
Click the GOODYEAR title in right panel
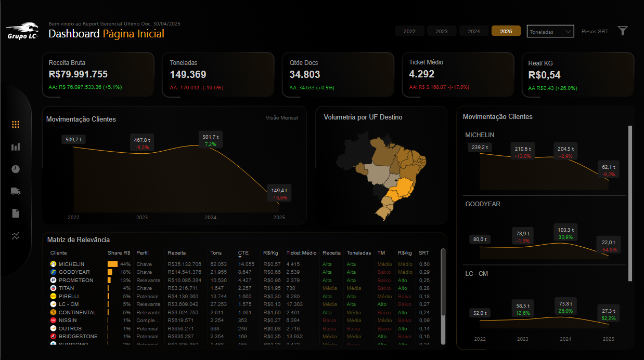(483, 204)
